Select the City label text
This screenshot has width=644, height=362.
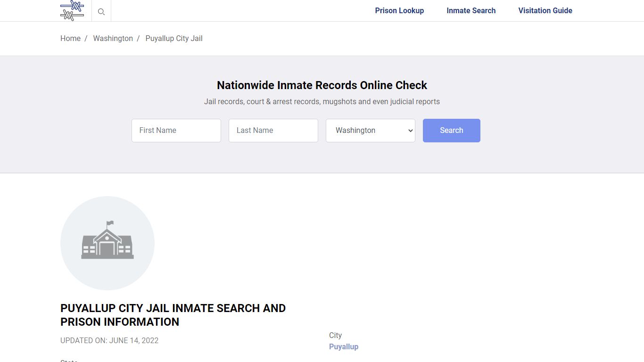click(x=335, y=335)
